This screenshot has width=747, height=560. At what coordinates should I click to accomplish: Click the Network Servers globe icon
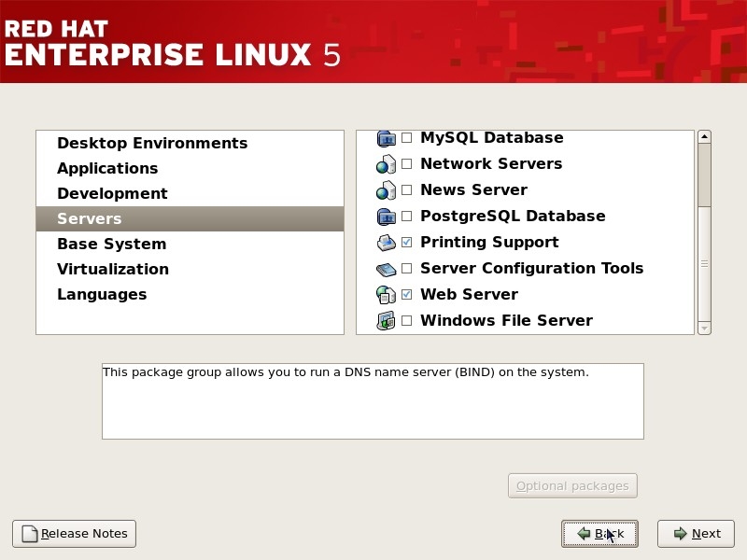386,164
